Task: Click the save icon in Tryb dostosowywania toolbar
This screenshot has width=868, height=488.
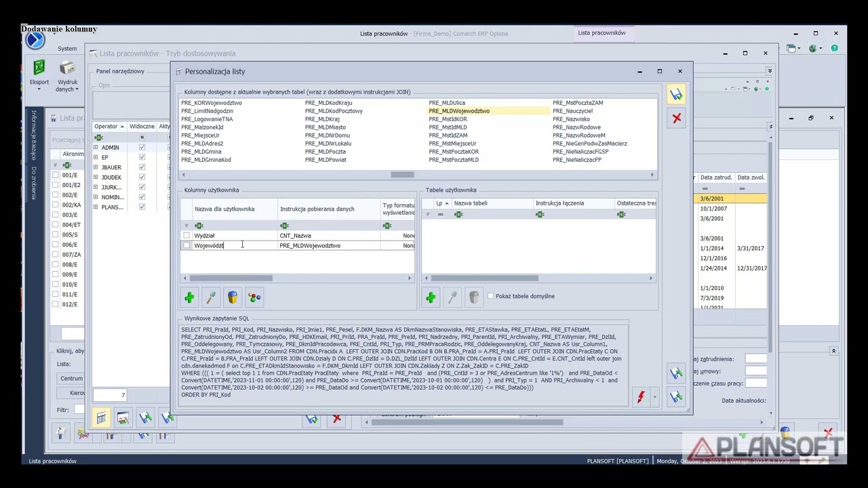Action: (145, 418)
